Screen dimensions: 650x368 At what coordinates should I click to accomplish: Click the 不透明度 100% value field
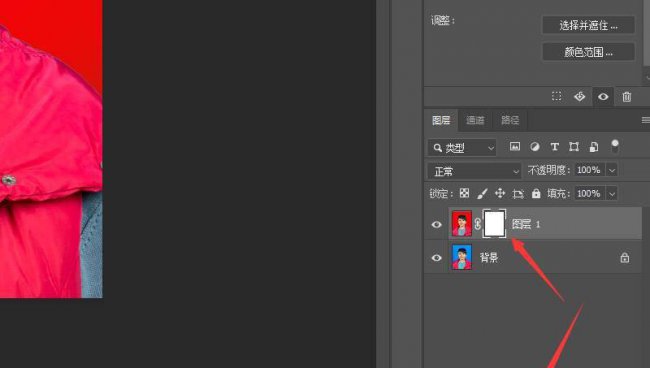[589, 170]
